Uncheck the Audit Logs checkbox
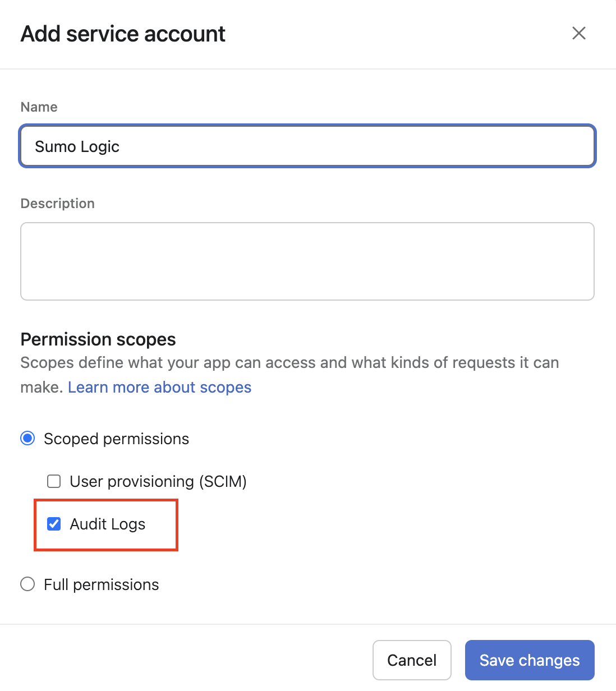616x691 pixels. pyautogui.click(x=54, y=524)
